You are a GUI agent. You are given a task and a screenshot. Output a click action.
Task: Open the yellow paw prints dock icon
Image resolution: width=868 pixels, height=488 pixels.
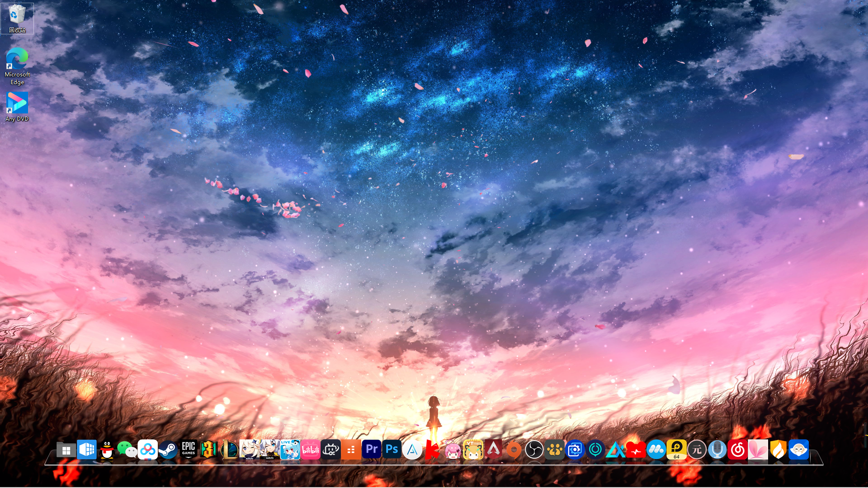click(554, 450)
